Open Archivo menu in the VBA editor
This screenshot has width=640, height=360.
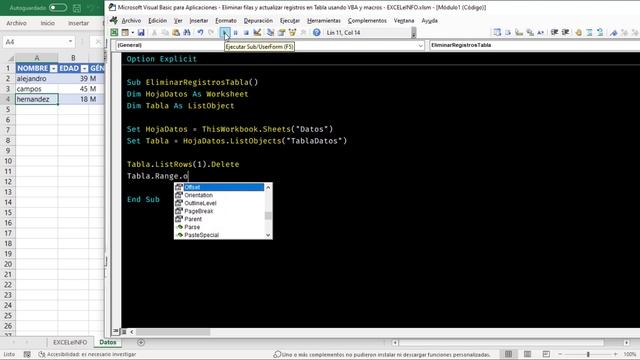pos(131,20)
